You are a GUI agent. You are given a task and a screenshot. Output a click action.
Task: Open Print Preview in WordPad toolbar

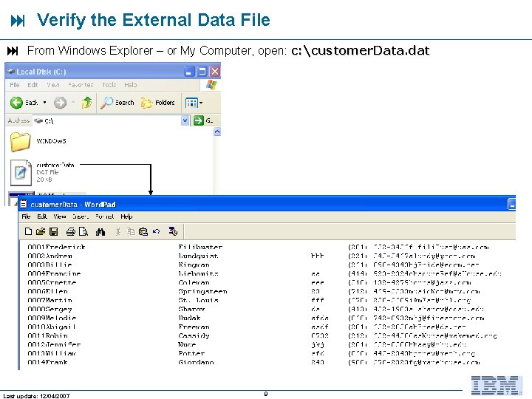pos(83,231)
